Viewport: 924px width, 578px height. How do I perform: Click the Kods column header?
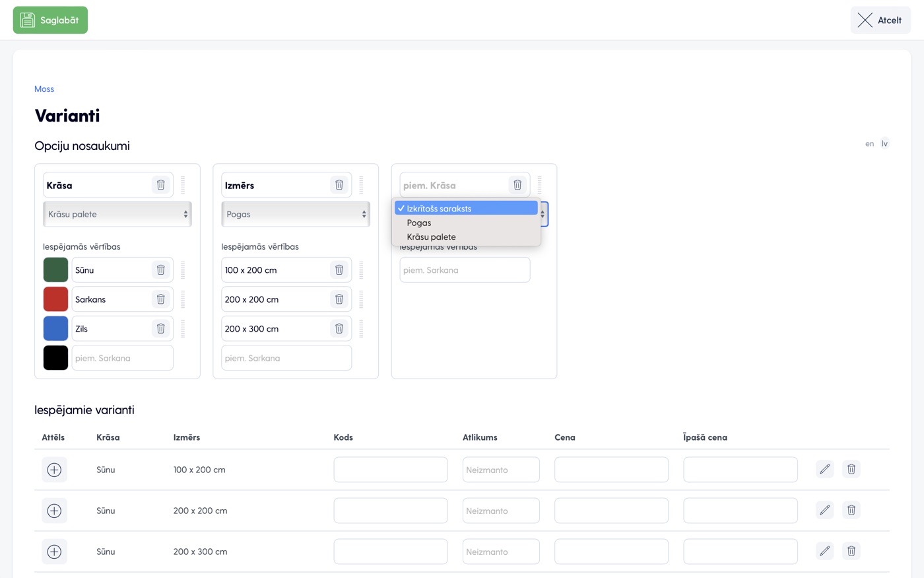click(343, 437)
